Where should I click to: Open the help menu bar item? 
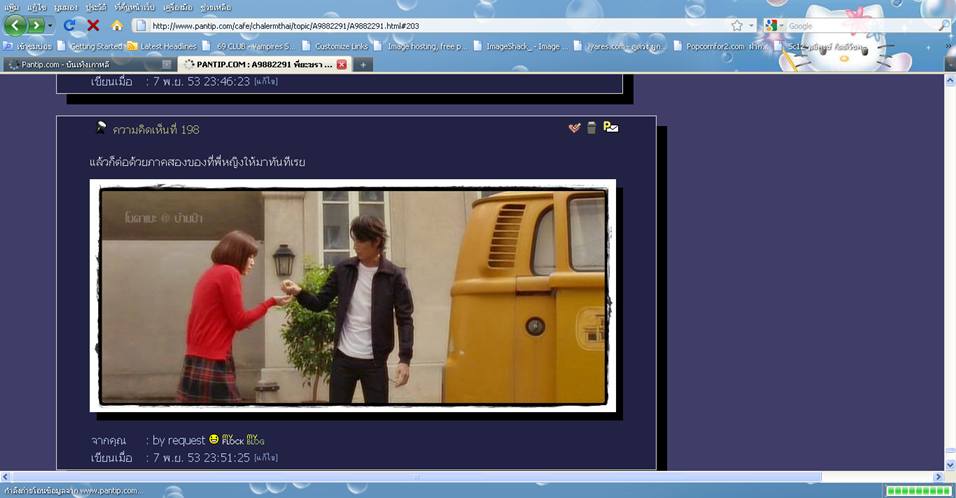click(x=216, y=7)
